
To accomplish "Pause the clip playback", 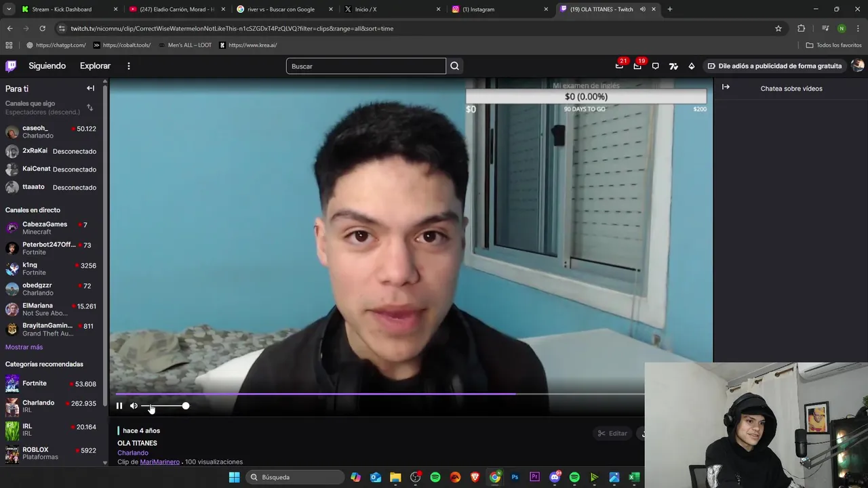I will coord(119,406).
